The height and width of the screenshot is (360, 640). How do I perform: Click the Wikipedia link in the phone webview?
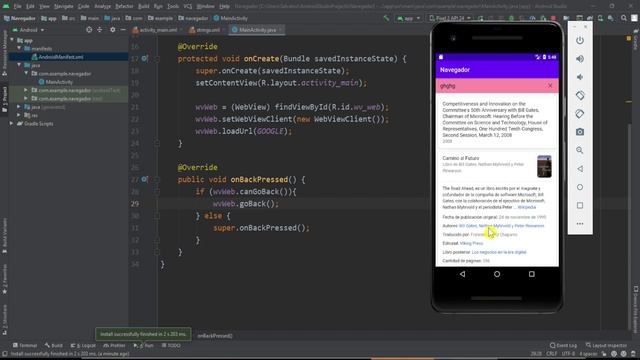[x=527, y=207]
